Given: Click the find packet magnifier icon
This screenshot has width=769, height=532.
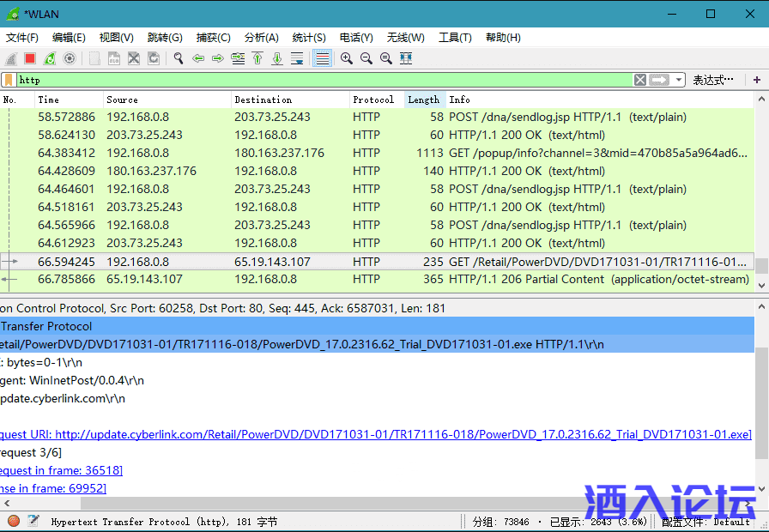Looking at the screenshot, I should 179,58.
